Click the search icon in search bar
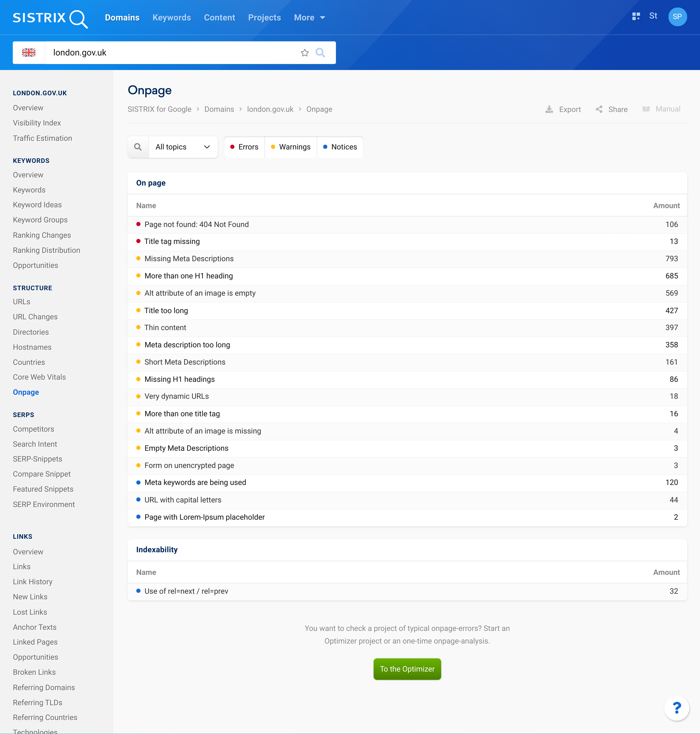Screen dimensions: 700x734 (x=320, y=53)
